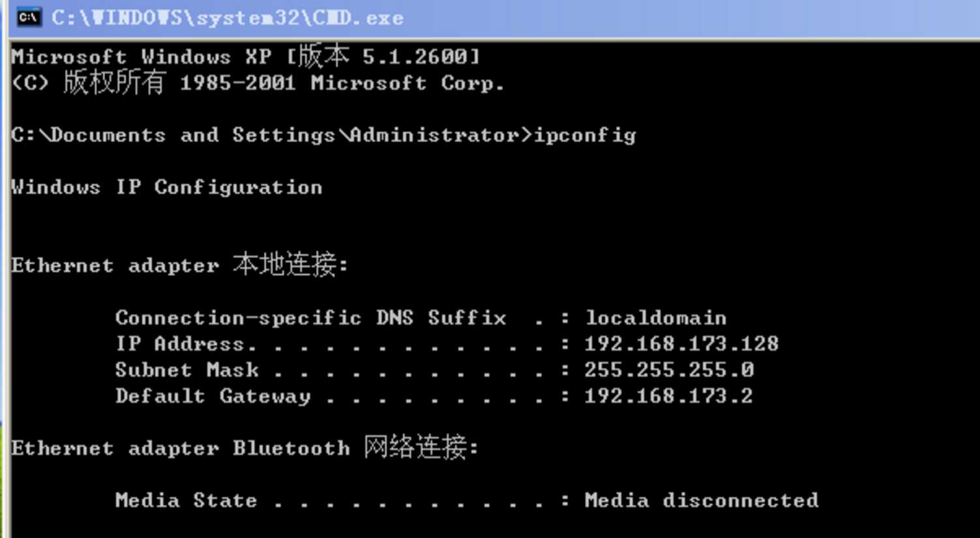Click the version number 5.1.2600 text

pyautogui.click(x=415, y=57)
